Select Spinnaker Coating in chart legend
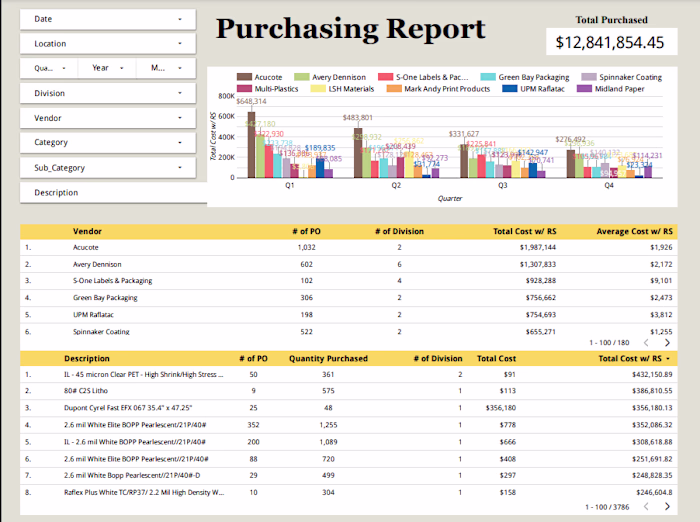The width and height of the screenshot is (700, 522). (x=622, y=77)
